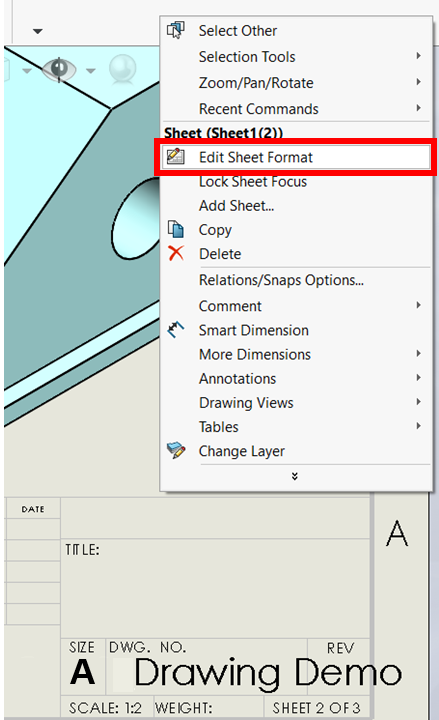Expand the Tables submenu arrow

[418, 426]
